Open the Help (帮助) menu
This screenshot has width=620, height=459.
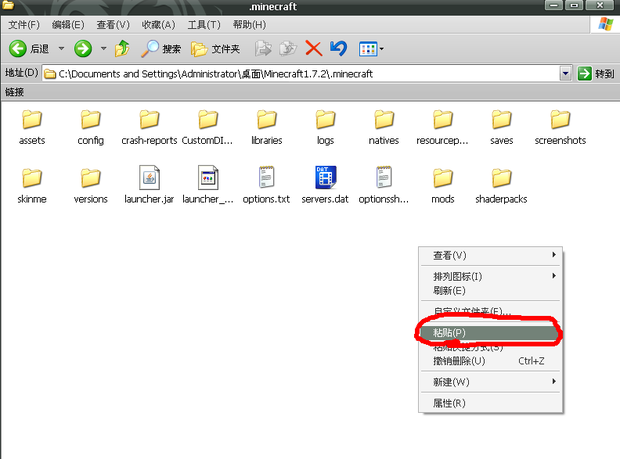[x=249, y=25]
